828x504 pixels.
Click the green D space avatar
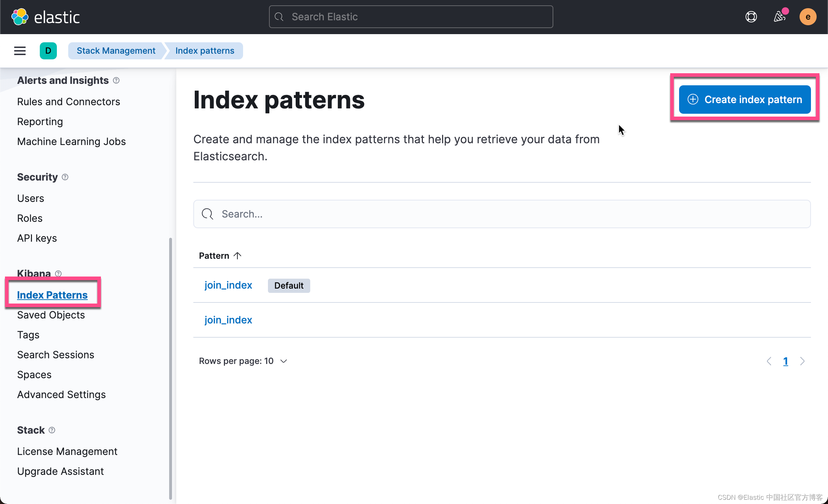pyautogui.click(x=48, y=51)
